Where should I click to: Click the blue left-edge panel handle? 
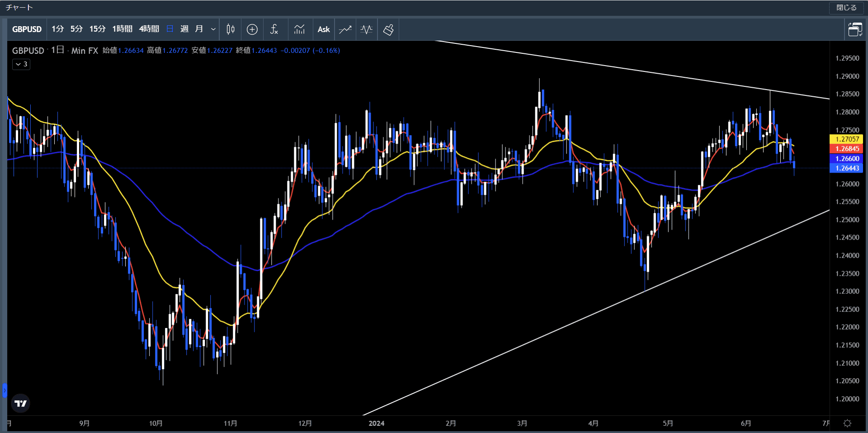(x=5, y=390)
